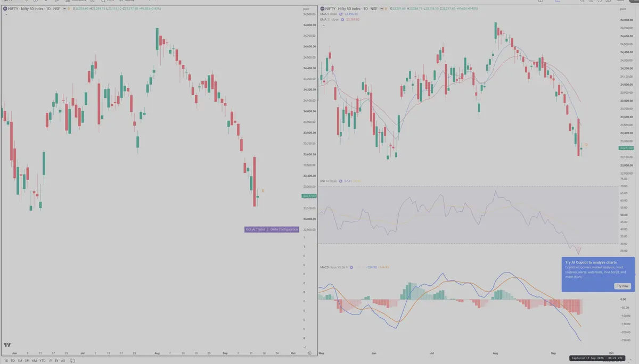Click left chart current price label 23,217.60
Image resolution: width=639 pixels, height=364 pixels.
tap(309, 196)
